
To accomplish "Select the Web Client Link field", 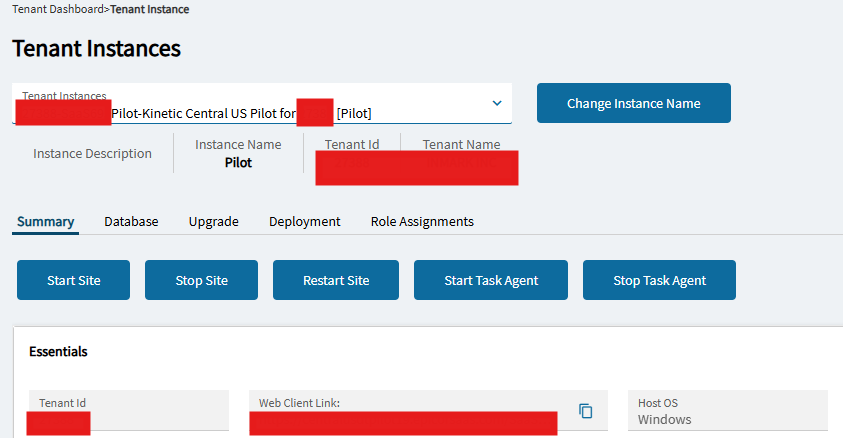I will click(410, 411).
